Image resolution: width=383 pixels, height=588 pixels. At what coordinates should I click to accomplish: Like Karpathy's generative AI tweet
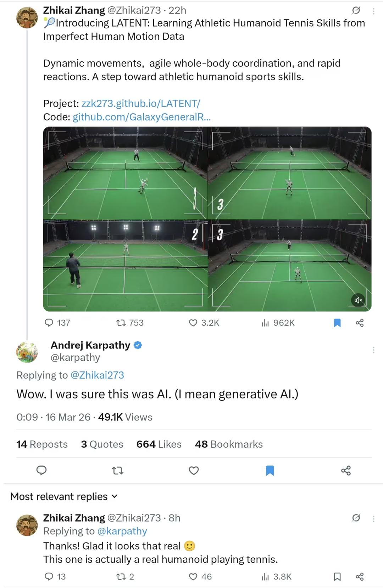point(194,470)
